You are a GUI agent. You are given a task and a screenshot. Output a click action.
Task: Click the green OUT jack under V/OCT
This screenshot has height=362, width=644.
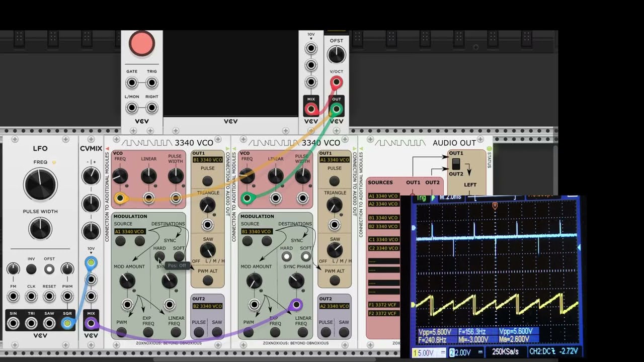(337, 109)
